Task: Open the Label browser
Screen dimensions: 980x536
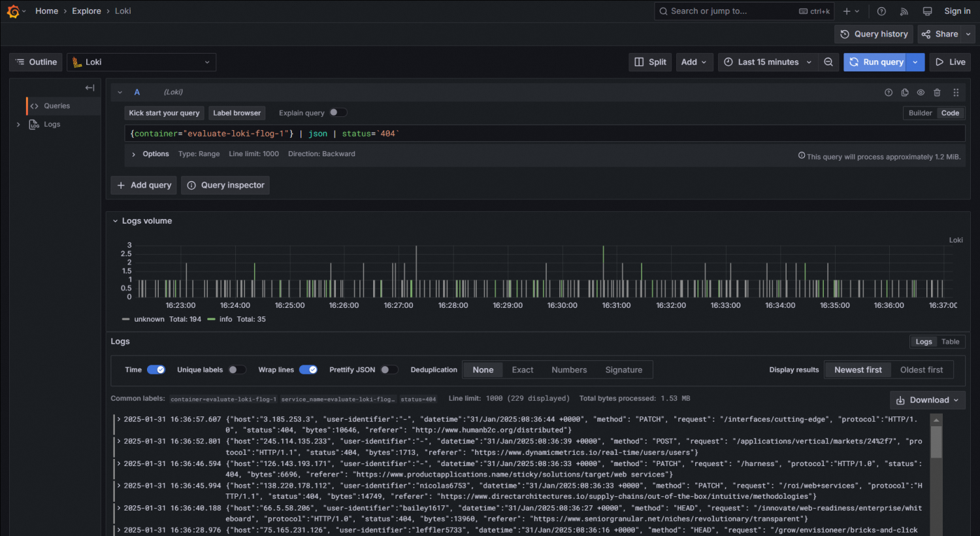Action: [x=237, y=112]
